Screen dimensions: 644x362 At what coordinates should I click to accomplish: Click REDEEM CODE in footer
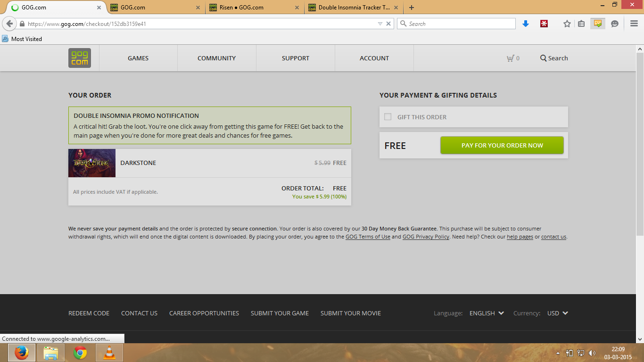click(x=89, y=313)
